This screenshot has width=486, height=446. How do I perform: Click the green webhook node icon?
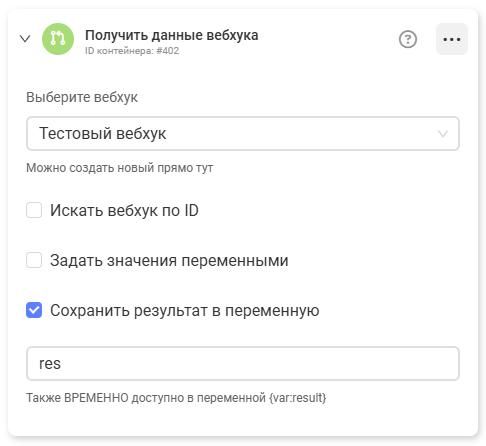point(58,39)
